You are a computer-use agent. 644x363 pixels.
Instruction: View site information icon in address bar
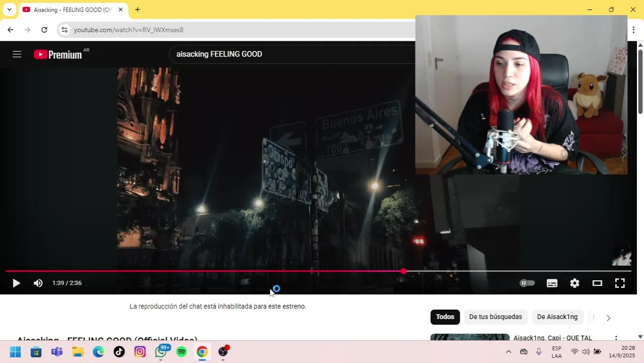tap(64, 30)
